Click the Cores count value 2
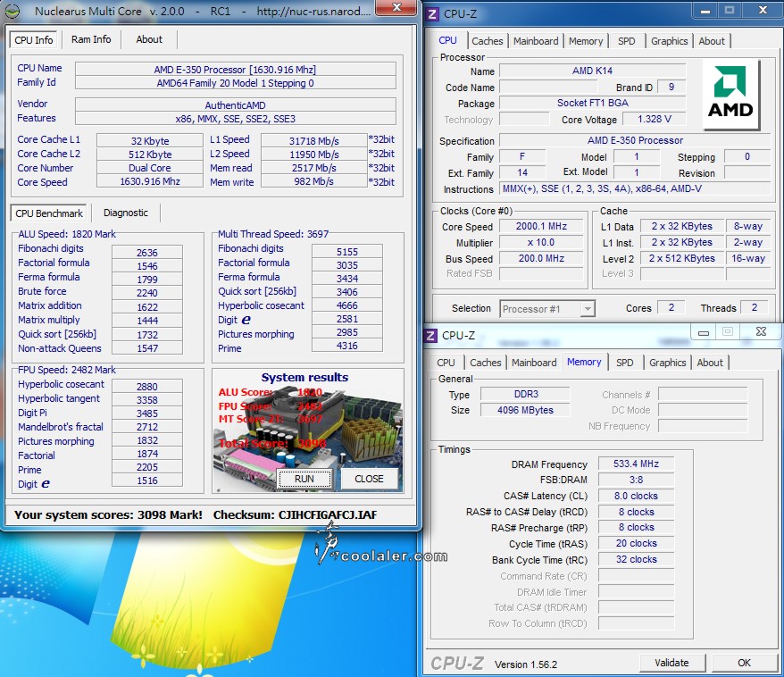784x677 pixels. [x=671, y=307]
